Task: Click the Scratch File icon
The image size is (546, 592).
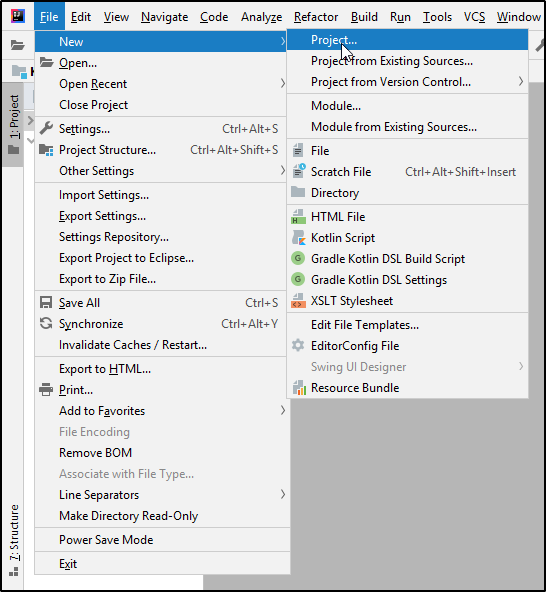Action: point(299,171)
